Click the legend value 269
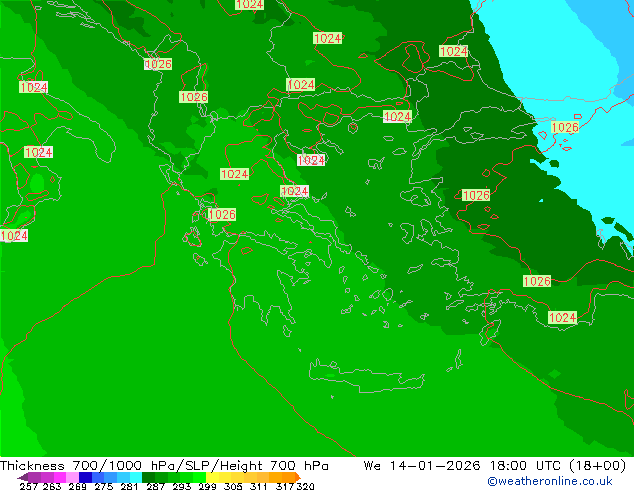This screenshot has height=490, width=634. tap(77, 486)
